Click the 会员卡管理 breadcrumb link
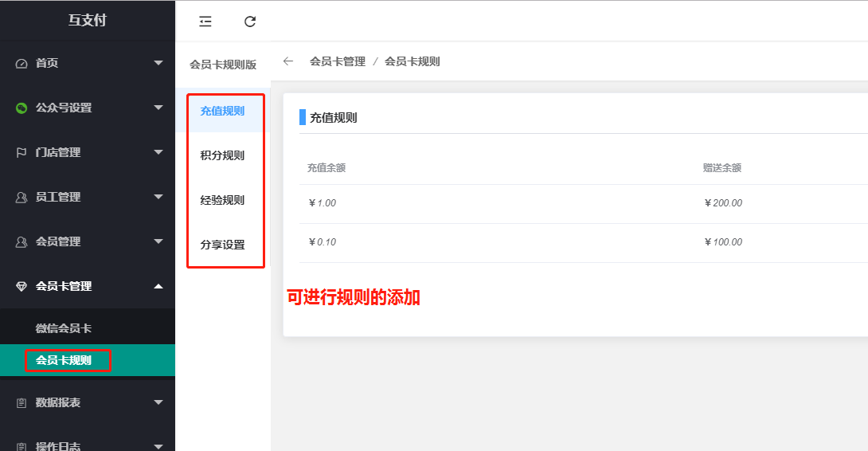The width and height of the screenshot is (868, 451). coord(338,61)
